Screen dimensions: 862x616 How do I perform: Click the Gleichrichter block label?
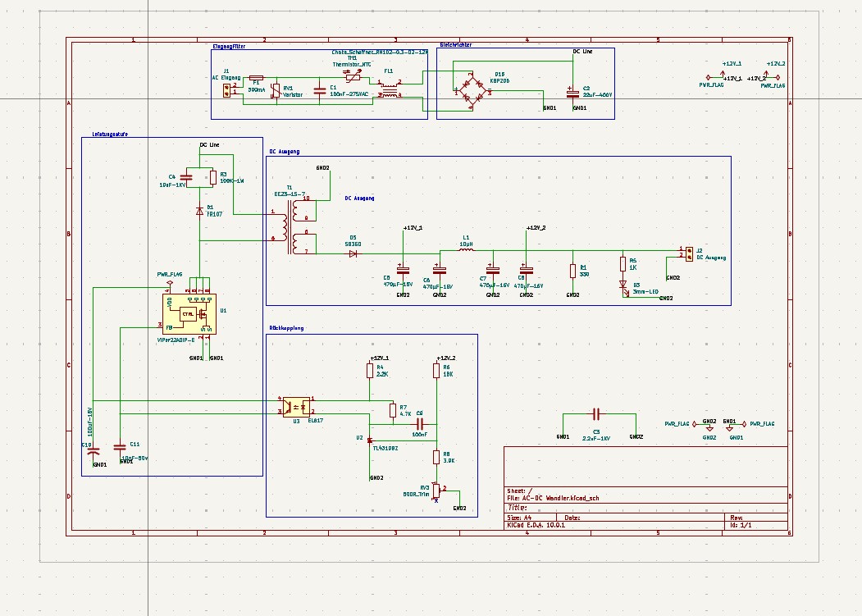coord(456,44)
